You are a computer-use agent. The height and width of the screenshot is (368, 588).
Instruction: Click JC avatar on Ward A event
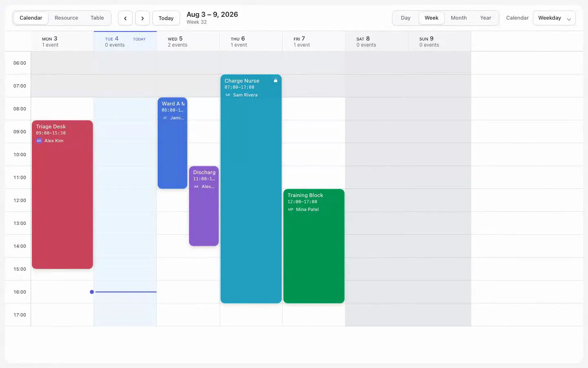click(x=165, y=118)
